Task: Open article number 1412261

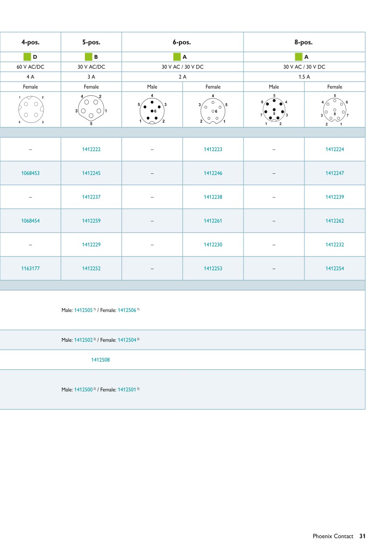Action: [x=213, y=221]
